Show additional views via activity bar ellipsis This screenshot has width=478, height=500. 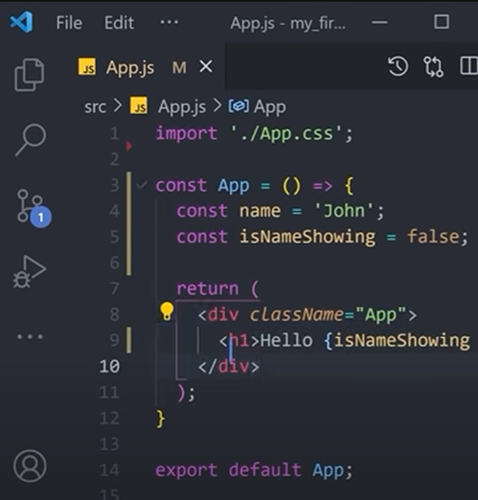point(30,337)
